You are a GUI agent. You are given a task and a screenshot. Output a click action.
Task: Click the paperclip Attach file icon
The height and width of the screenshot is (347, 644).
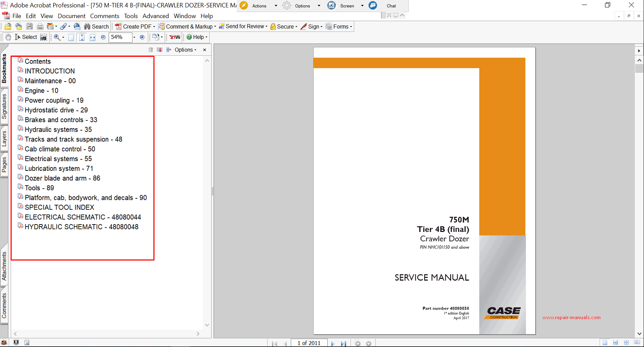coord(63,26)
